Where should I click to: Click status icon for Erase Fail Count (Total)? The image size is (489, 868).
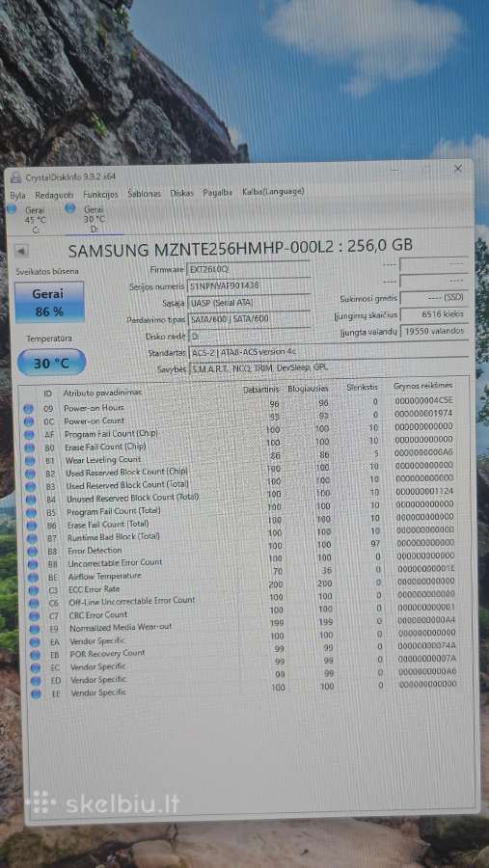(32, 526)
